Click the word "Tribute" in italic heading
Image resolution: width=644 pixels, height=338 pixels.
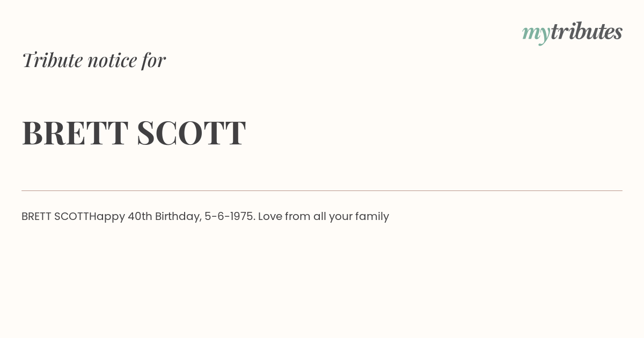[52, 60]
